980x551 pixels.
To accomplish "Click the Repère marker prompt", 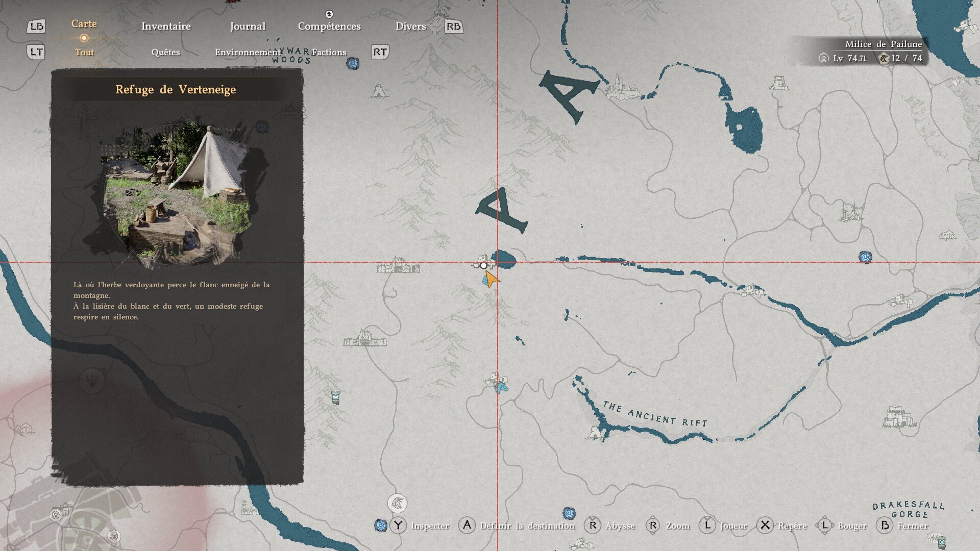I will coord(792,525).
